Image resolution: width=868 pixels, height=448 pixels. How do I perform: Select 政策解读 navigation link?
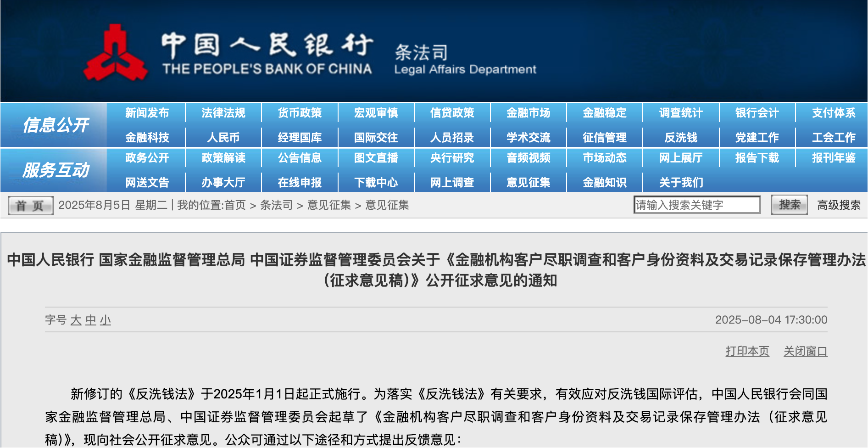pos(223,158)
